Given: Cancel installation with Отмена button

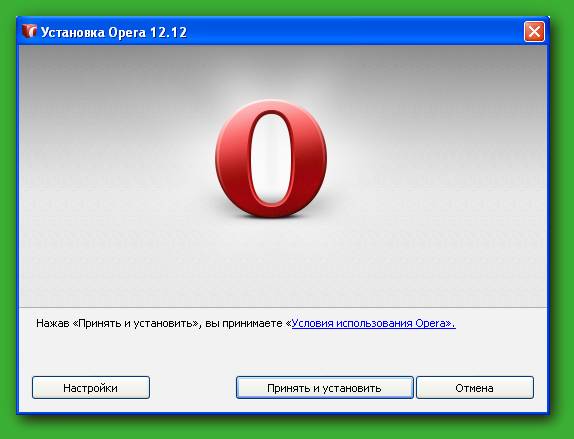Looking at the screenshot, I should [x=475, y=387].
